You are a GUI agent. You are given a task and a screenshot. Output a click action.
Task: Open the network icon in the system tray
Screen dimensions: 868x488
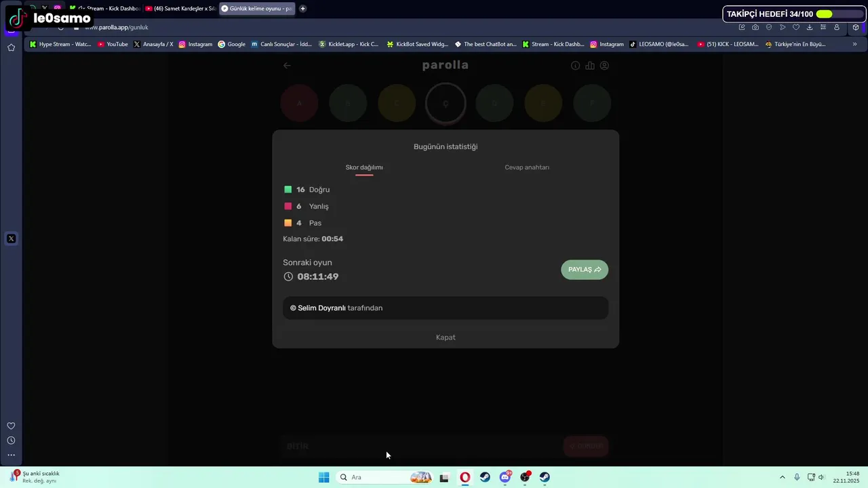[811, 477]
